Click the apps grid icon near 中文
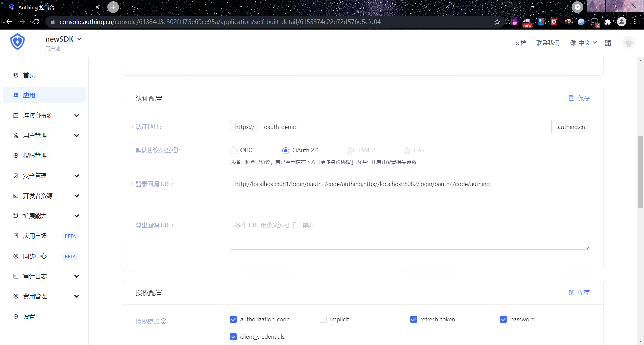 608,42
